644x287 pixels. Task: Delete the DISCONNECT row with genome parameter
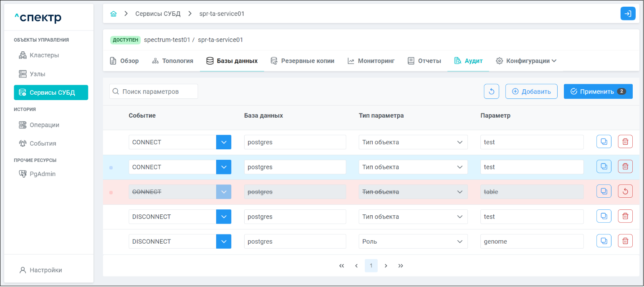tap(625, 241)
